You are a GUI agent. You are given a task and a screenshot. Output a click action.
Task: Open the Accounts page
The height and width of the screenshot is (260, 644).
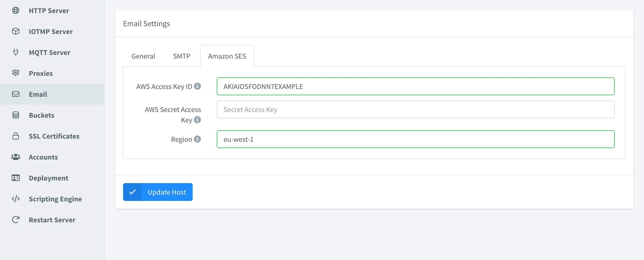pyautogui.click(x=52, y=157)
